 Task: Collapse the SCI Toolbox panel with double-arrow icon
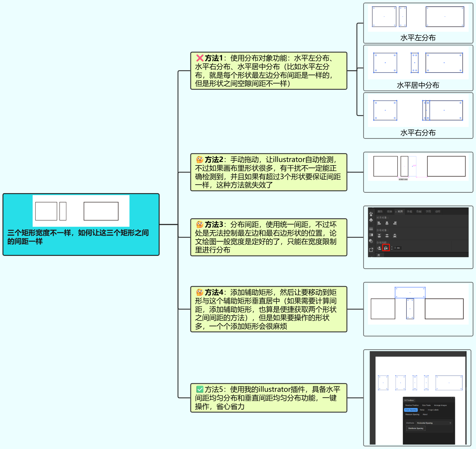click(451, 398)
